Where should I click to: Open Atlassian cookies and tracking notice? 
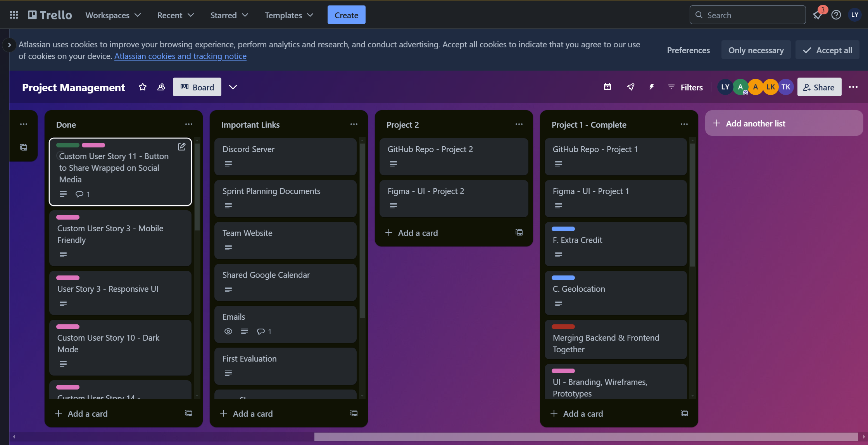coord(180,56)
